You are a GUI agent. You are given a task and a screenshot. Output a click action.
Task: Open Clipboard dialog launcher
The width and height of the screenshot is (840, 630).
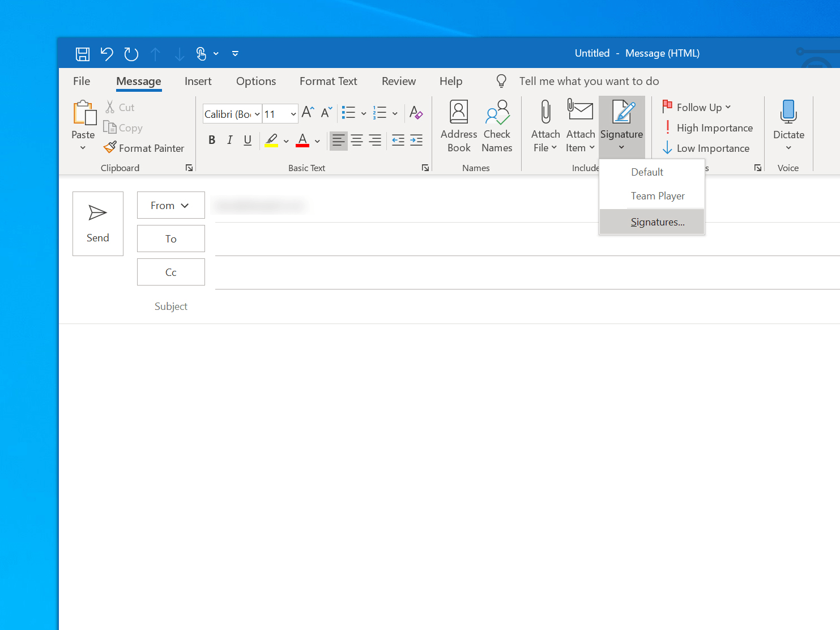point(189,168)
